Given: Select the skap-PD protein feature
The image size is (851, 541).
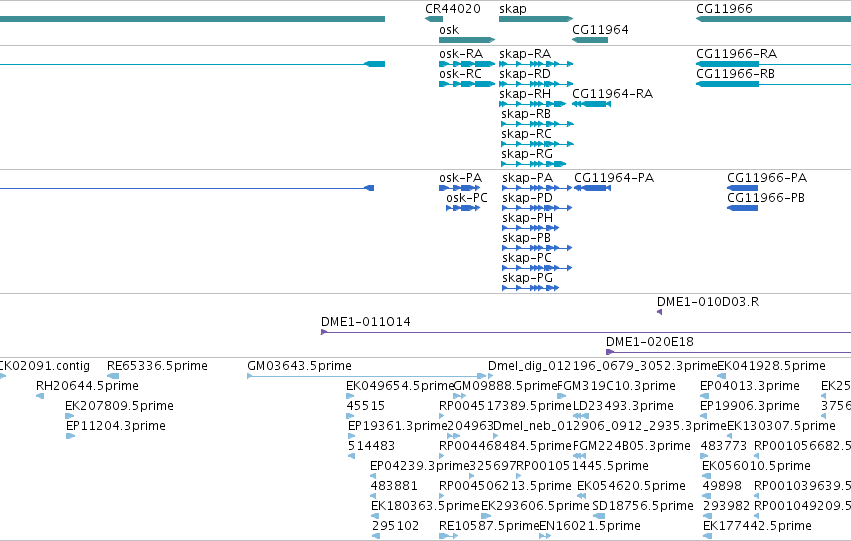Looking at the screenshot, I should pos(537,208).
